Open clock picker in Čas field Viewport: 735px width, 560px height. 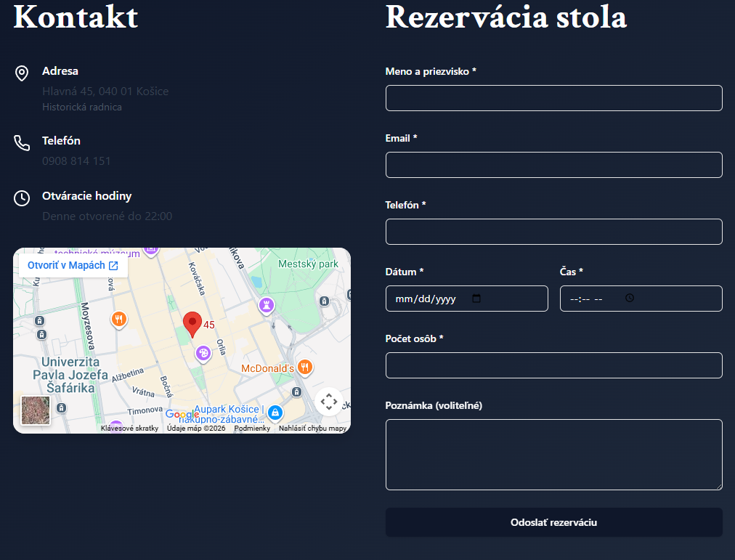(630, 299)
